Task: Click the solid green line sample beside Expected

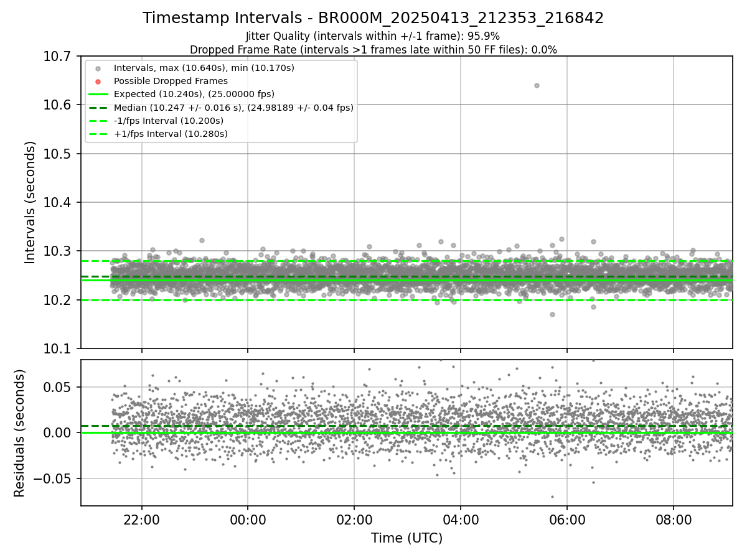Action: tap(98, 95)
